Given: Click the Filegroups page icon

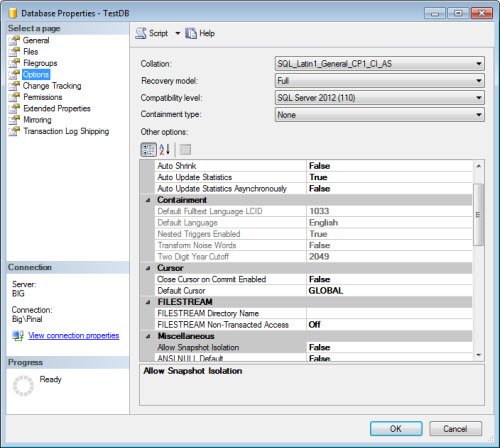Looking at the screenshot, I should 14,63.
